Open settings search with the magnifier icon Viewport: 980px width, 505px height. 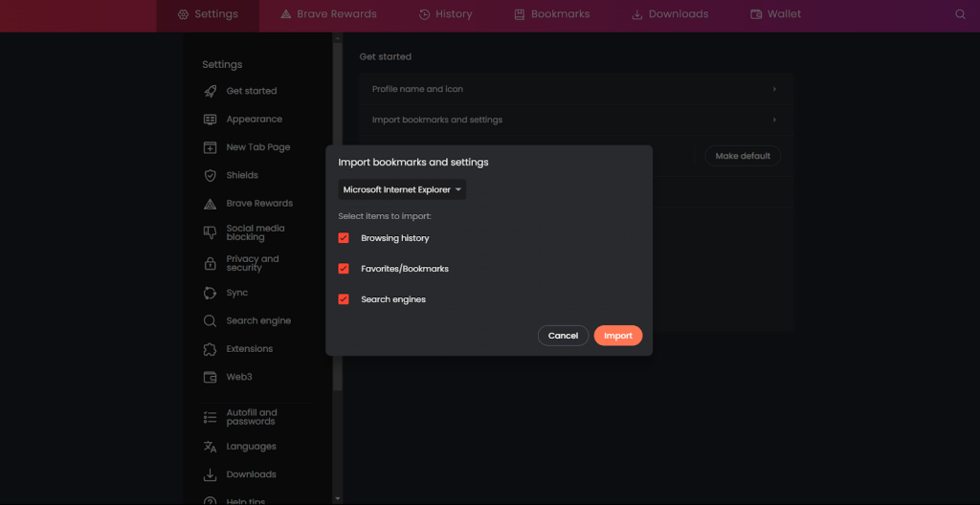click(961, 14)
